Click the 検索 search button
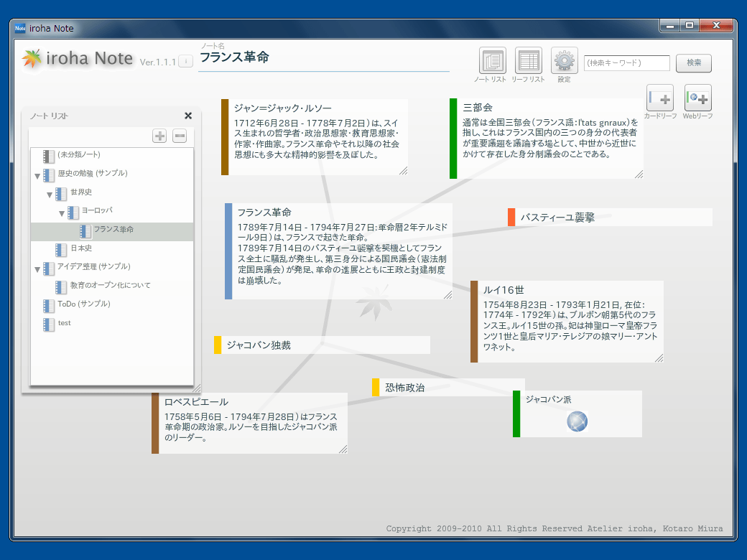This screenshot has height=560, width=747. point(694,63)
